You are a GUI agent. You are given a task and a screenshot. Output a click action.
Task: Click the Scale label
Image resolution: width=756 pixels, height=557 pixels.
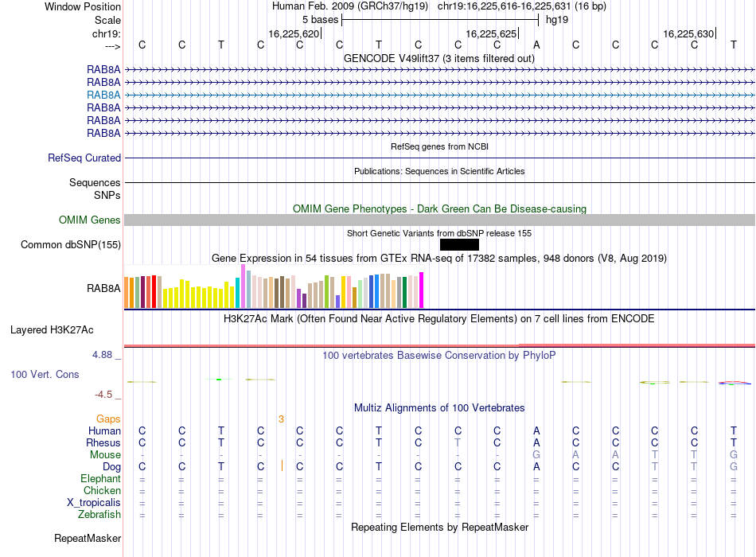click(107, 20)
